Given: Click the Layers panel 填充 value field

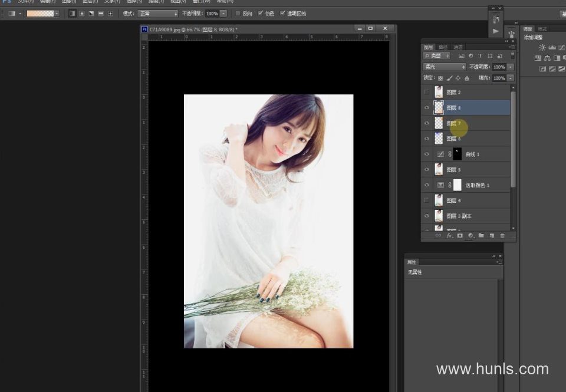Looking at the screenshot, I should [x=499, y=78].
